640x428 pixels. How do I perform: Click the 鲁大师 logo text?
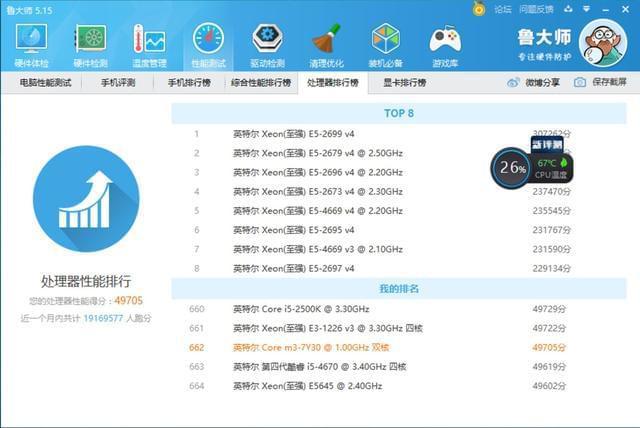(x=544, y=37)
